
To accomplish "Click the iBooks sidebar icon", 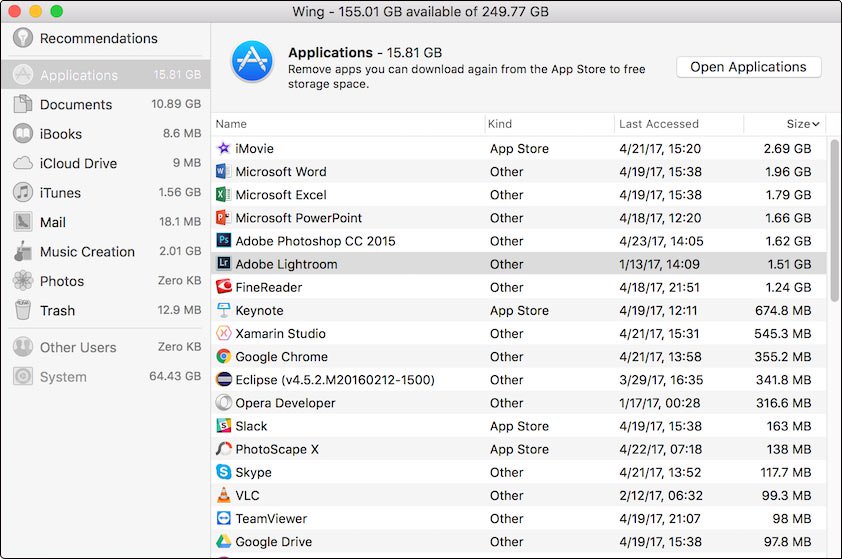I will [23, 133].
